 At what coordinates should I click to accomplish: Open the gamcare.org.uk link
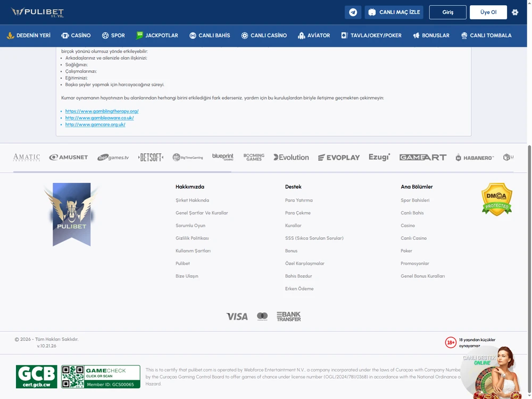[95, 124]
